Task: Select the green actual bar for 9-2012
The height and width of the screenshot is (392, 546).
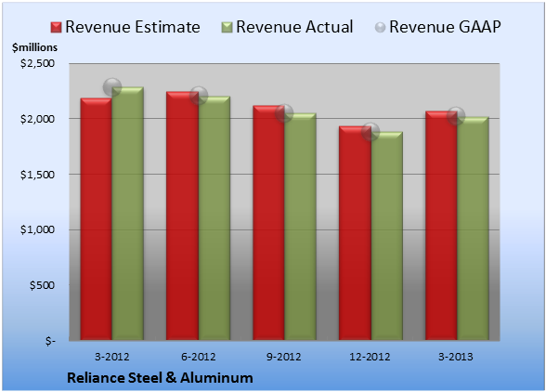Action: coord(301,227)
